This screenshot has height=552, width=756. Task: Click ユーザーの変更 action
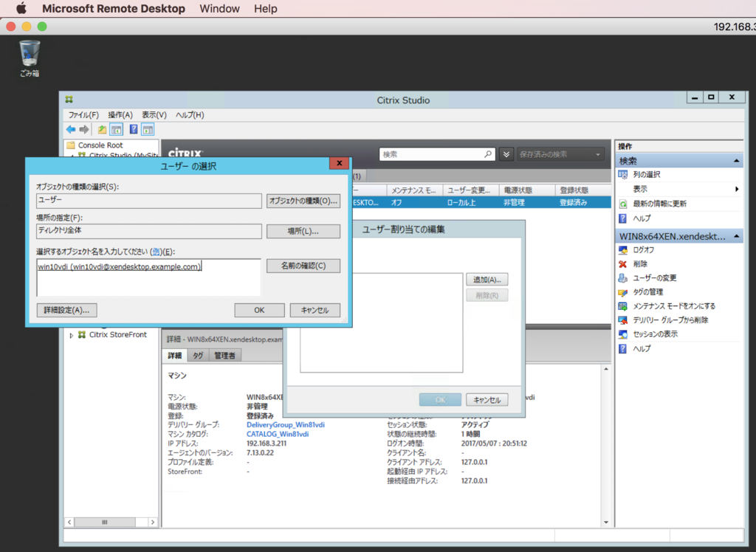(654, 277)
